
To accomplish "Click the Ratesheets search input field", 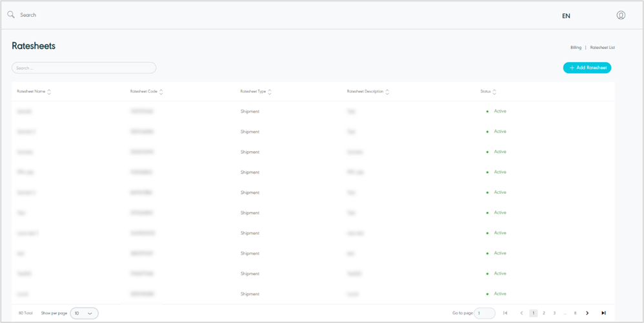I will tap(84, 67).
